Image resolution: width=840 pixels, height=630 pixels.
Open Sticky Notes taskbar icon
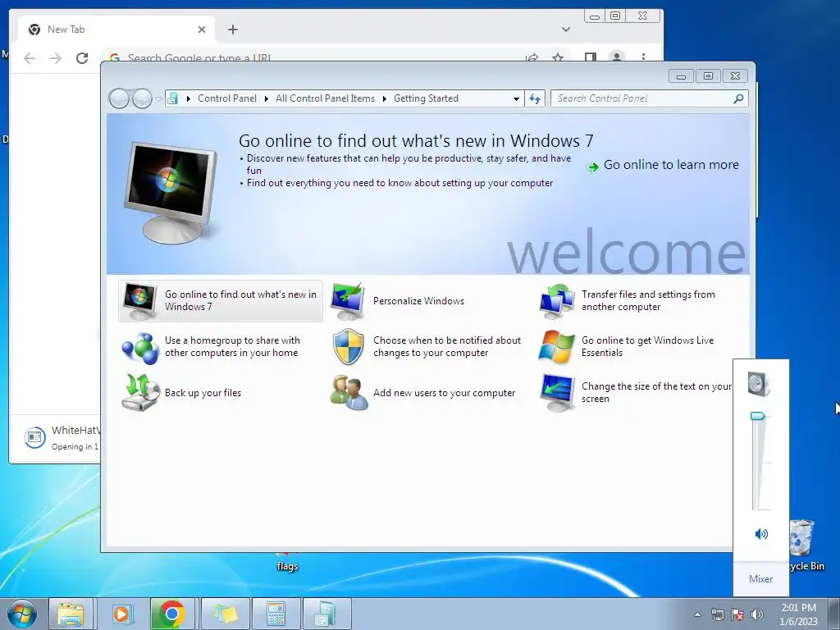pyautogui.click(x=225, y=614)
